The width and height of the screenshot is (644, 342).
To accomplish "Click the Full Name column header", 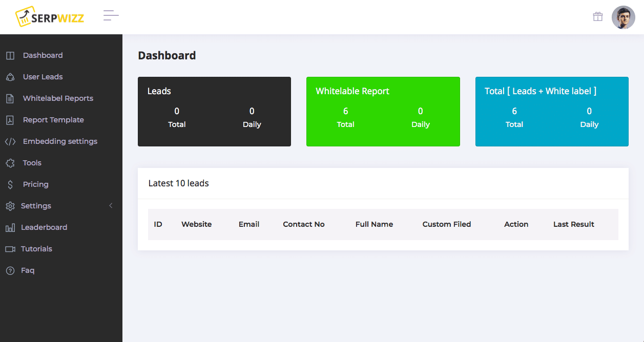I will (x=374, y=224).
